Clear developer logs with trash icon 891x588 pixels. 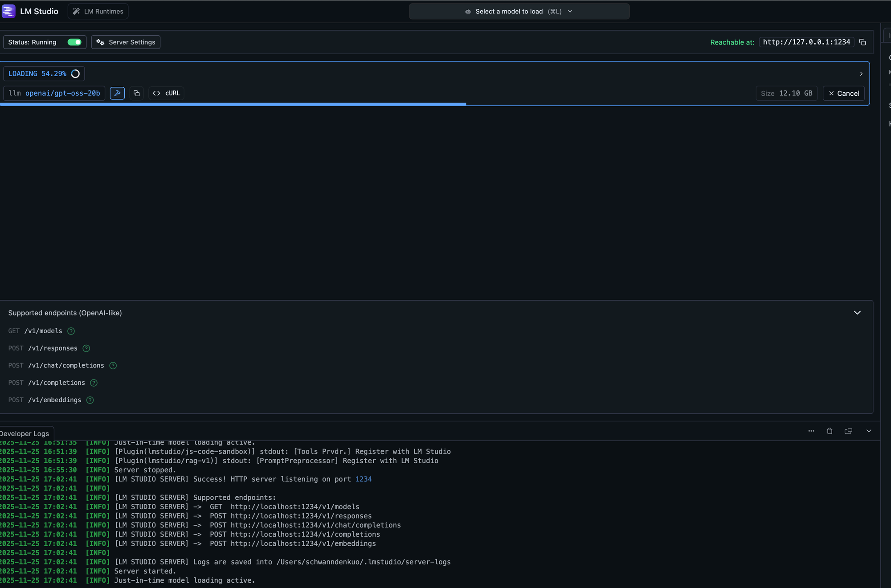(830, 431)
